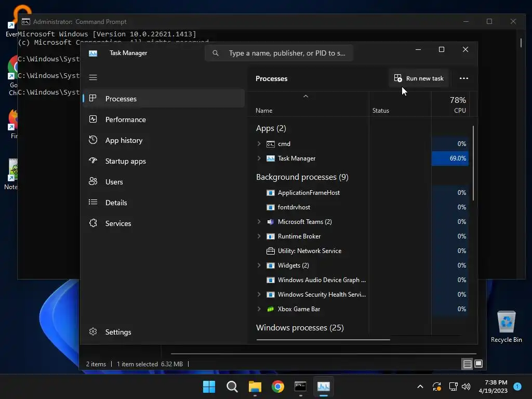The height and width of the screenshot is (399, 532).
Task: Expand Windows Security Health Service entry
Action: coord(259,295)
